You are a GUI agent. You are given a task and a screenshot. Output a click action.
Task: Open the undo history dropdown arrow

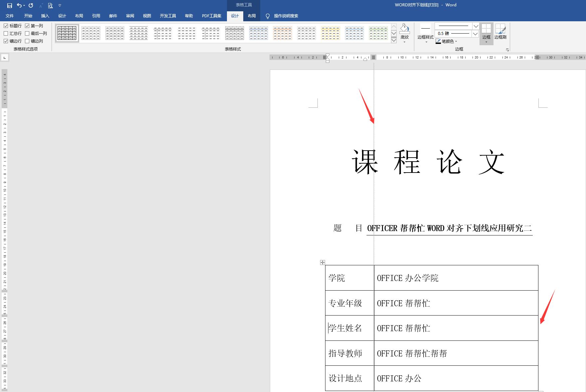pyautogui.click(x=24, y=5)
